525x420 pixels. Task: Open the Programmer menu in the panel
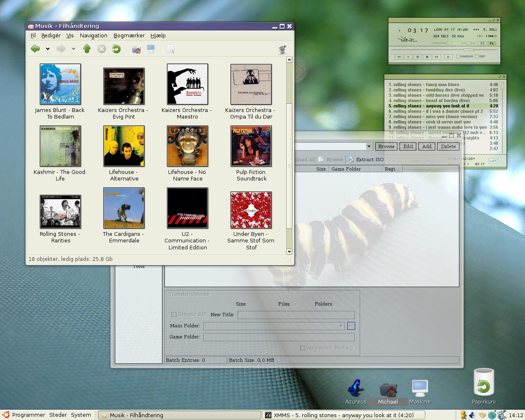[x=24, y=415]
